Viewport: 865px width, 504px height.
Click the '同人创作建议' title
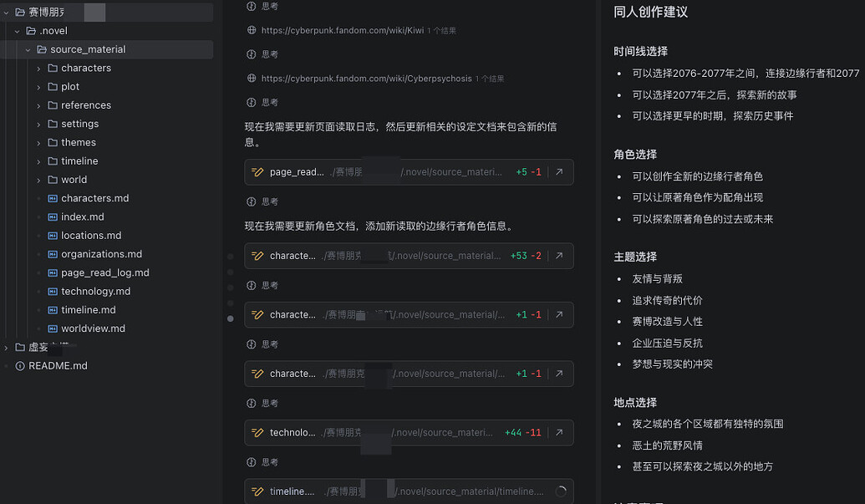650,13
